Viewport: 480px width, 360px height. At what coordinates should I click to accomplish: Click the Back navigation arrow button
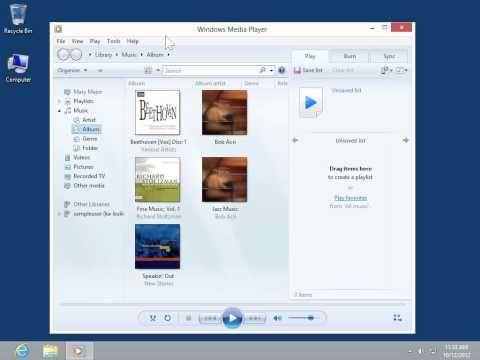pyautogui.click(x=63, y=54)
